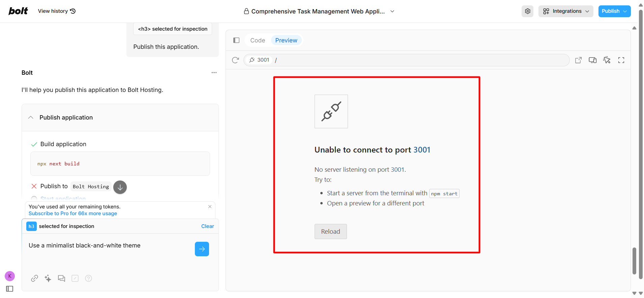Open the Bolt message options ellipsis
Viewport: 644px width, 298px height.
[x=214, y=73]
